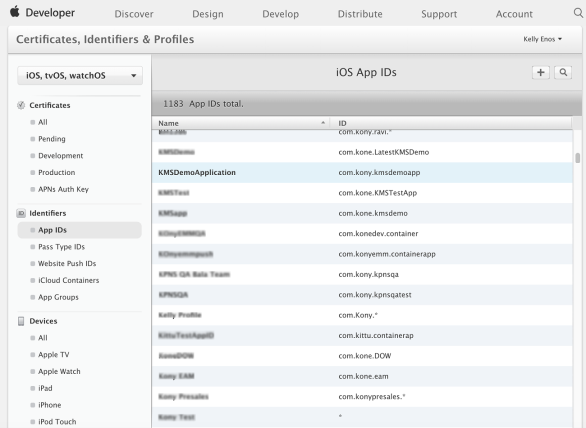Image resolution: width=586 pixels, height=428 pixels.
Task: Select the com.kone.KMSTestApp row
Action: coord(362,193)
